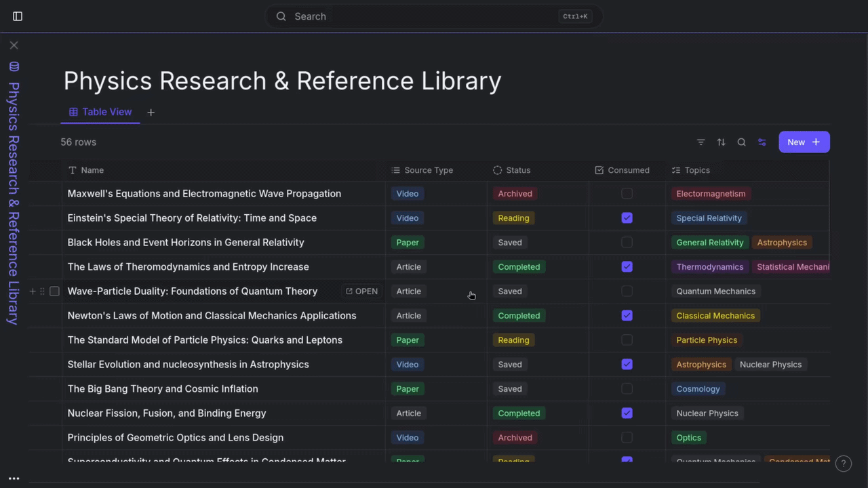868x488 pixels.
Task: Open Completed status for Laws of Thermodynamics
Action: [519, 267]
